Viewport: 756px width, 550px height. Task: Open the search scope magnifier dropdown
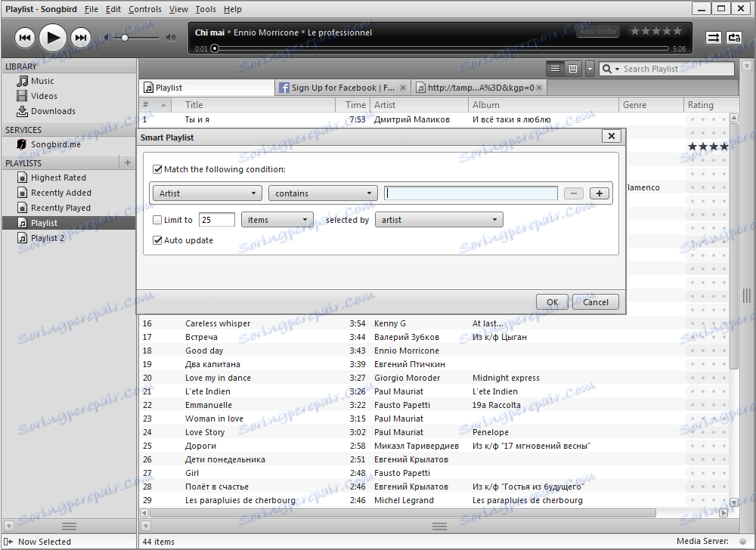(610, 69)
